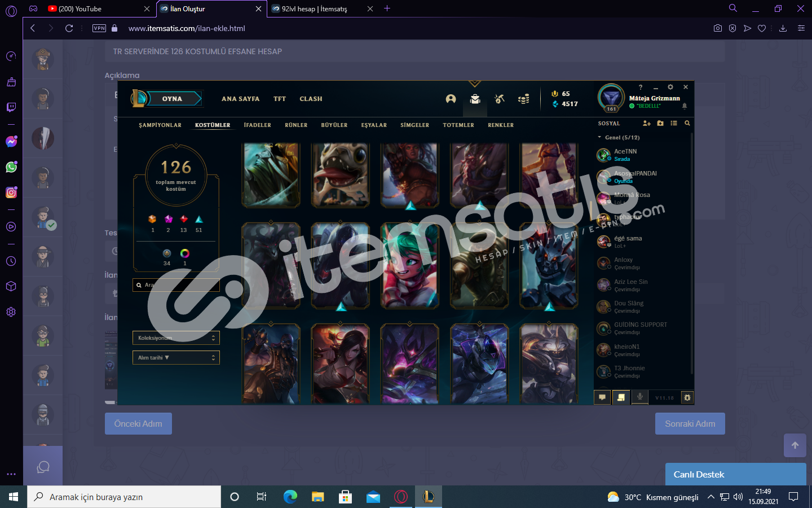Open GX Corner gamepad icon
This screenshot has width=812, height=508.
tap(33, 8)
